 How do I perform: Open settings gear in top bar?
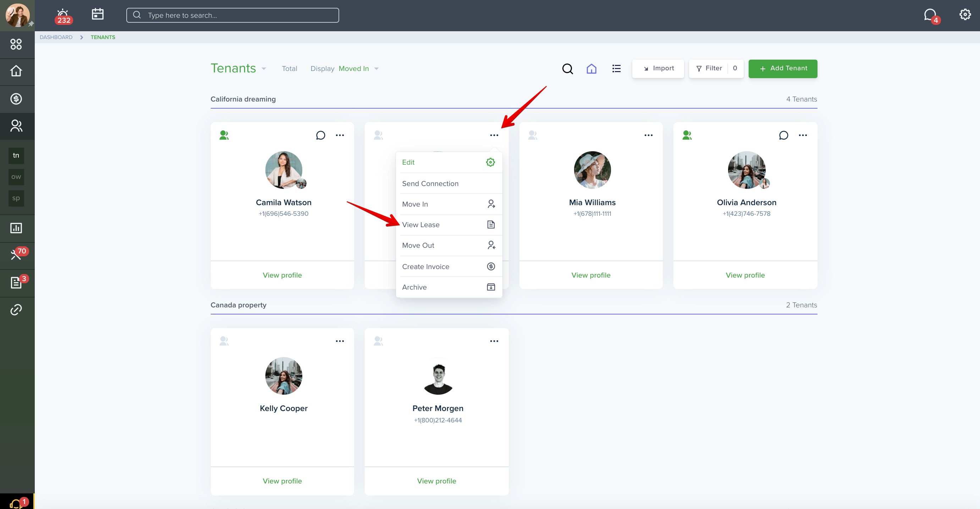pyautogui.click(x=965, y=15)
